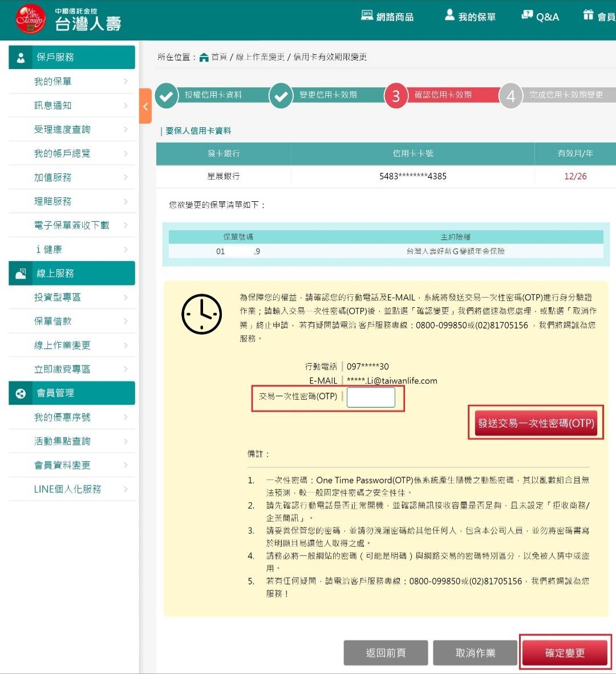Click the mobile number 097*****30

(367, 367)
